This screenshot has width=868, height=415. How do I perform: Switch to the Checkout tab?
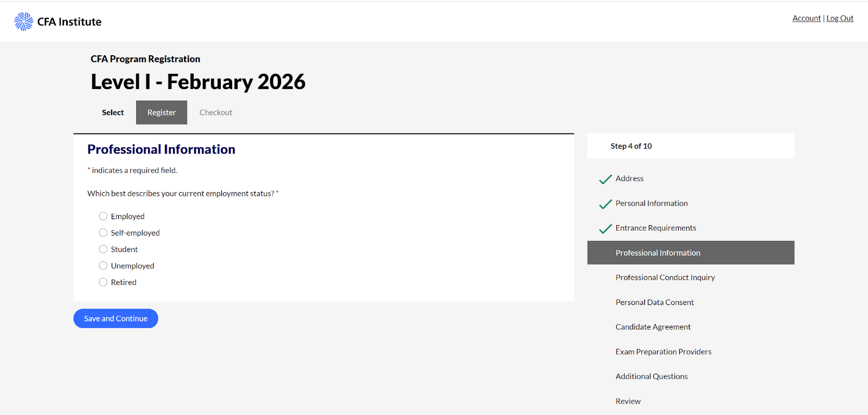click(x=216, y=112)
